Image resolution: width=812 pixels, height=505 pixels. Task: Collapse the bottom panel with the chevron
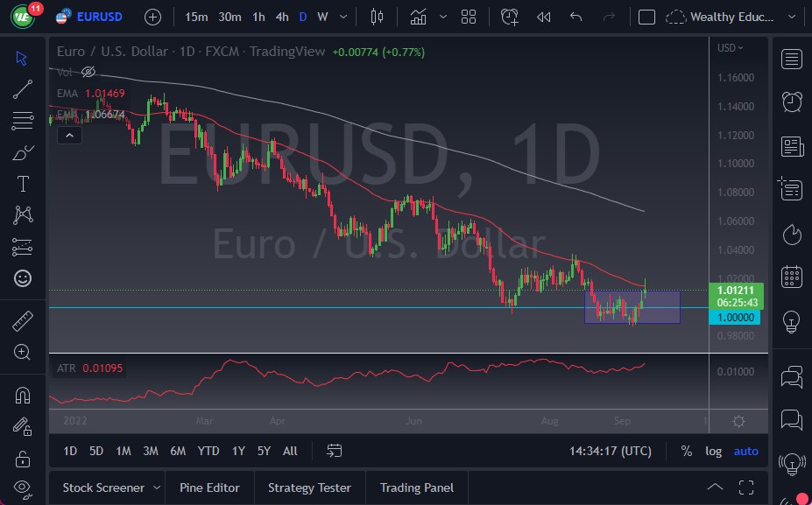pos(715,487)
